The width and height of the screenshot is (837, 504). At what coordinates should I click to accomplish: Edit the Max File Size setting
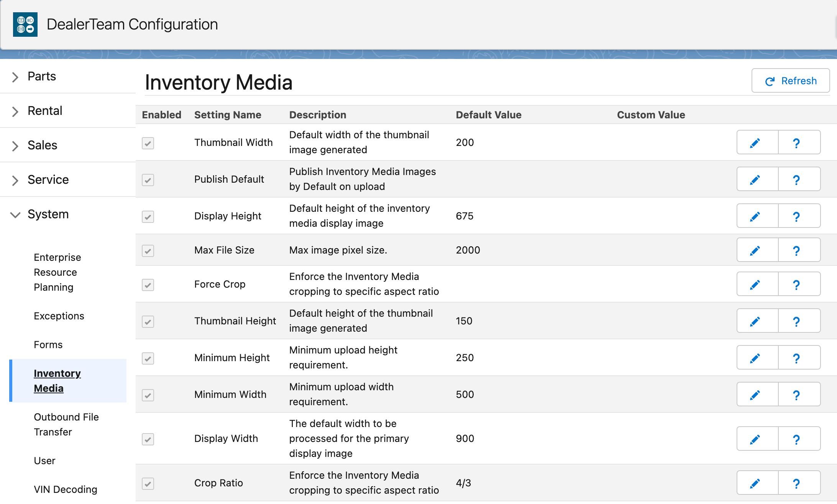click(757, 250)
